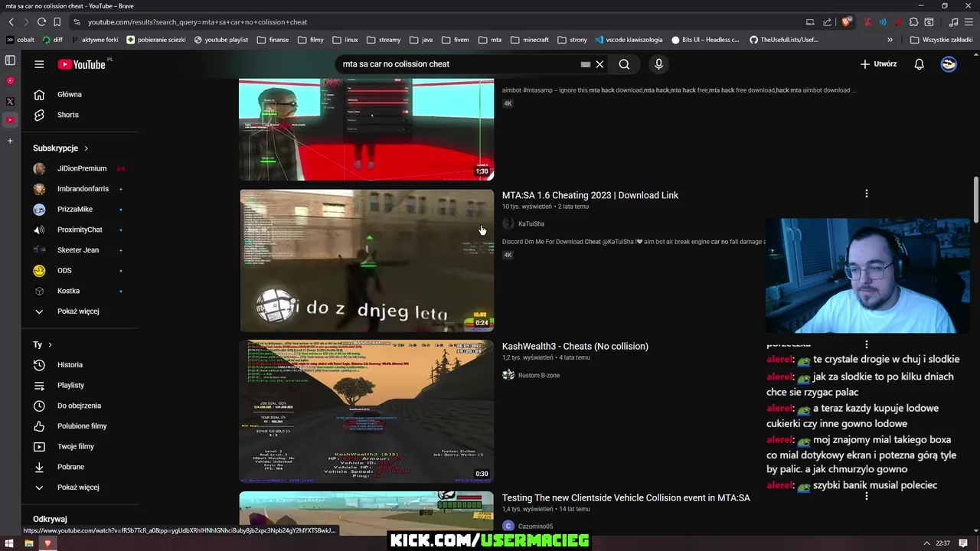Open Brave from the Windows taskbar
Image resolution: width=980 pixels, height=551 pixels.
47,543
